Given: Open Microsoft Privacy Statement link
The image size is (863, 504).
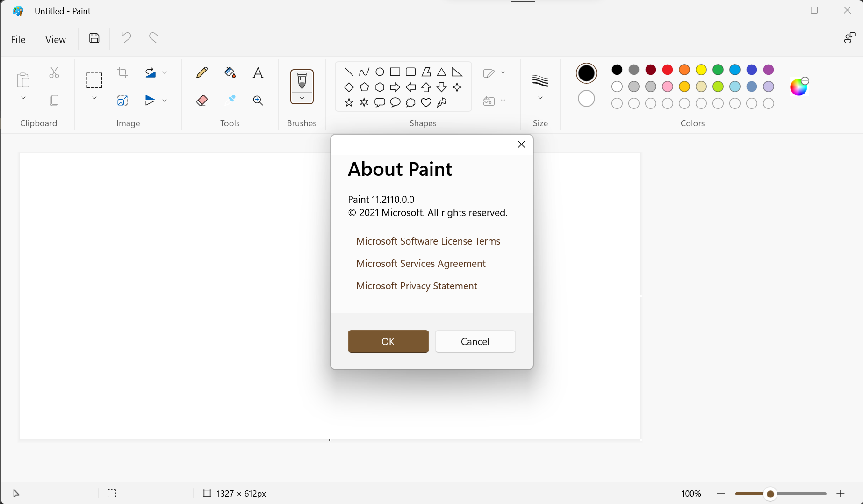Looking at the screenshot, I should point(417,286).
